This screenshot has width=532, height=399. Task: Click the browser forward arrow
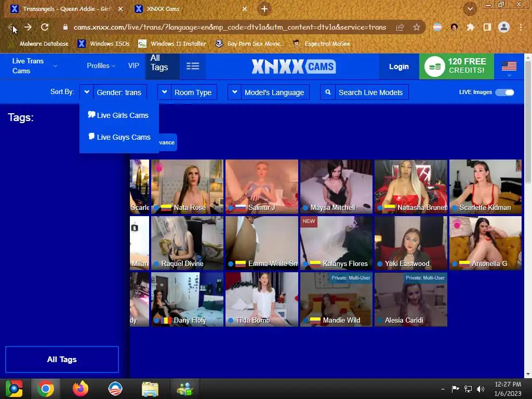(x=28, y=27)
